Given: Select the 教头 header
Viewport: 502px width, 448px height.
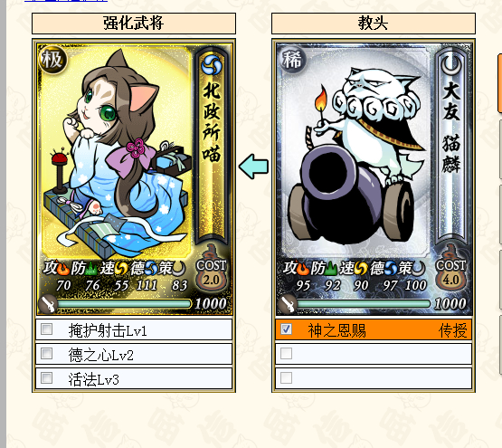Looking at the screenshot, I should [374, 24].
